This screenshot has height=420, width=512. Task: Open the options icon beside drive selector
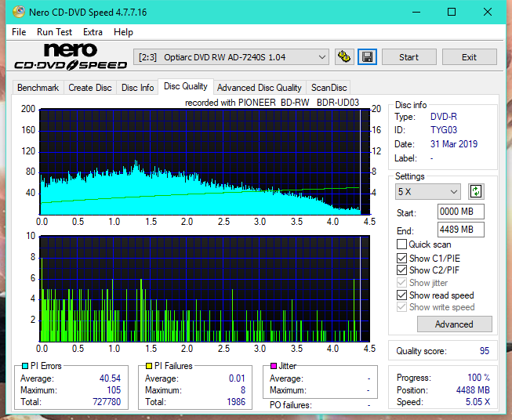tap(343, 57)
